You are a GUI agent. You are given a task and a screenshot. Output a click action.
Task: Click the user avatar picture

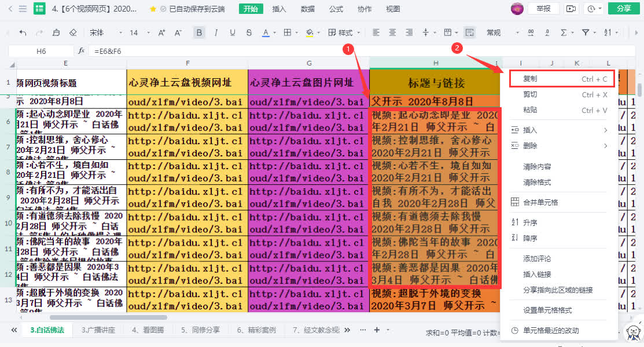coord(517,9)
